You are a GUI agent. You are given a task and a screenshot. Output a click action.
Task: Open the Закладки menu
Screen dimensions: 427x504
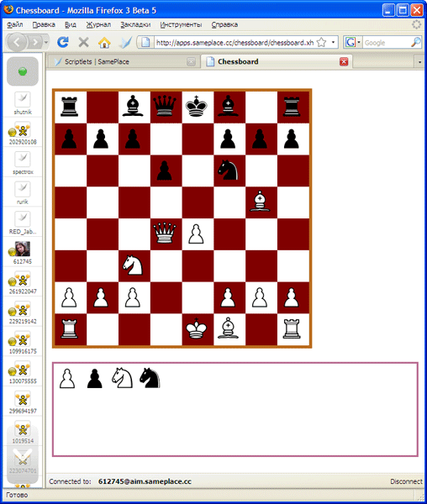pos(135,24)
